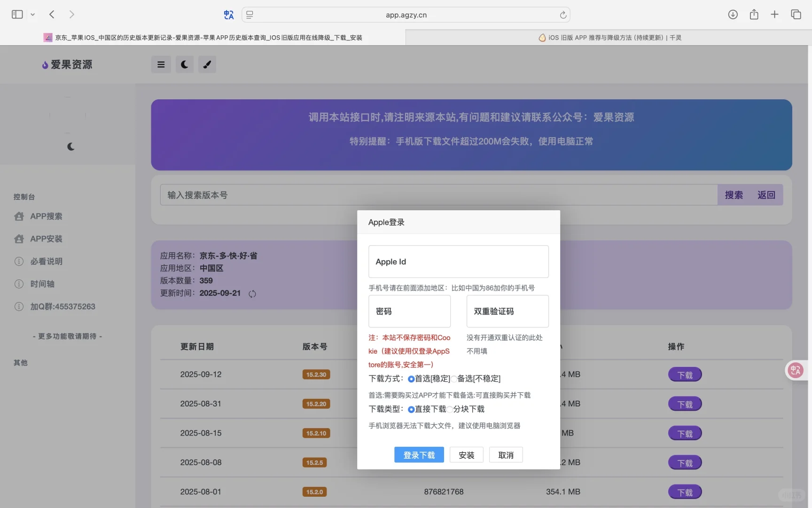
Task: Click the 双重验证码 input field
Action: pos(507,311)
